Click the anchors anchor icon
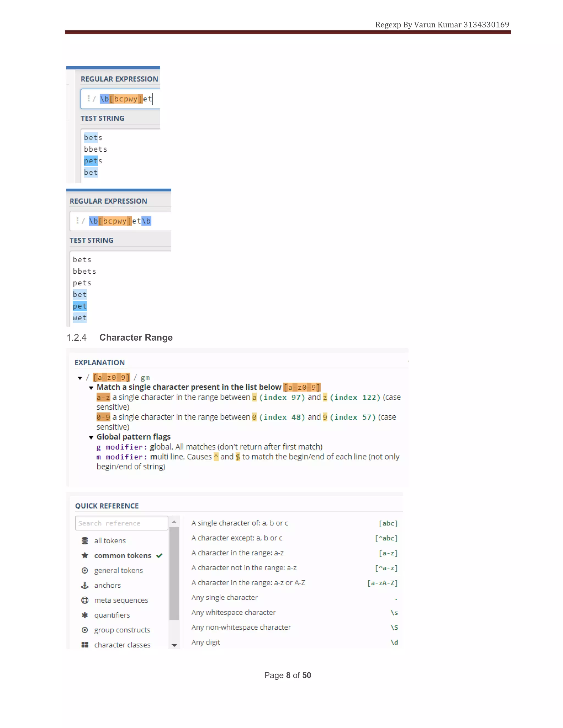The height and width of the screenshot is (728, 563). [85, 585]
